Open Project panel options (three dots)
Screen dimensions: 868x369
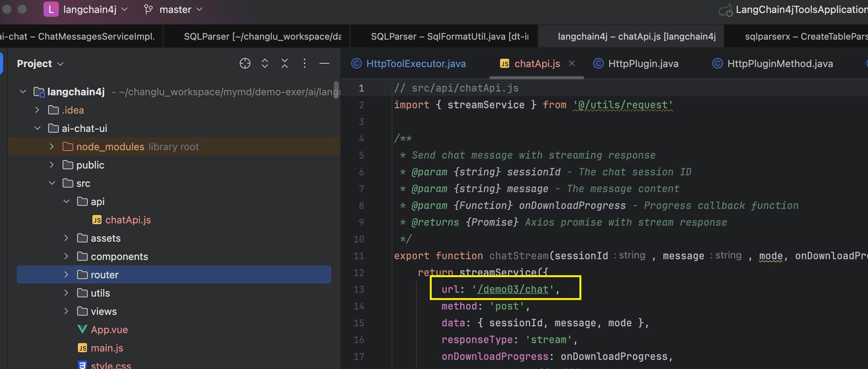coord(304,63)
